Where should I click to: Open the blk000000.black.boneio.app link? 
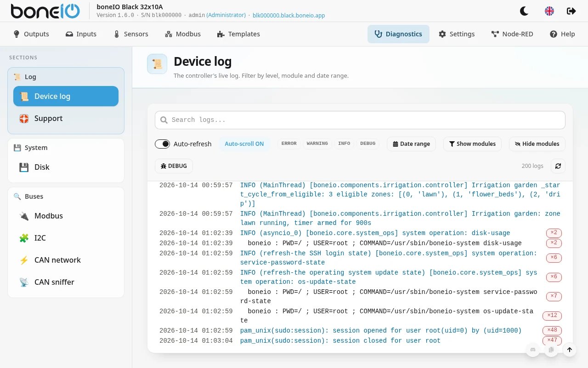click(x=289, y=15)
